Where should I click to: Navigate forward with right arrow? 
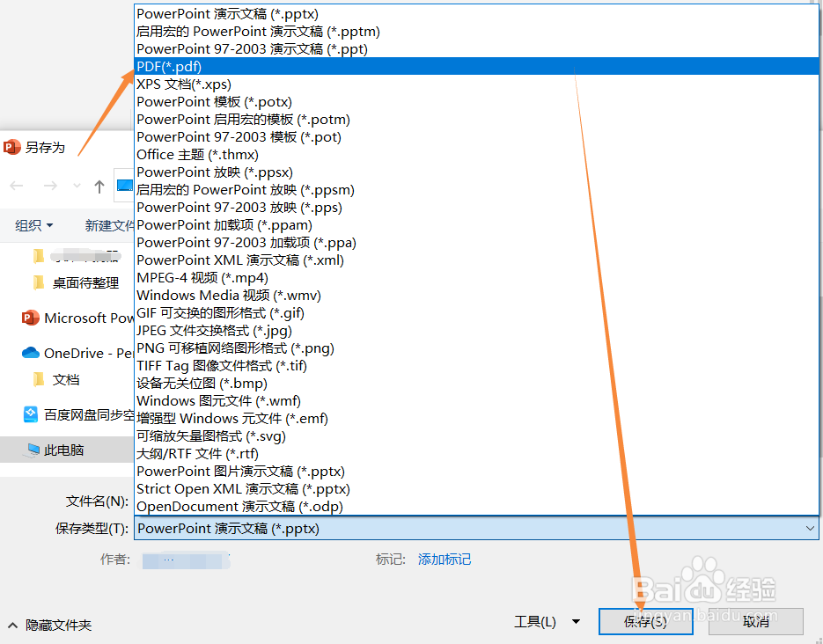point(50,186)
